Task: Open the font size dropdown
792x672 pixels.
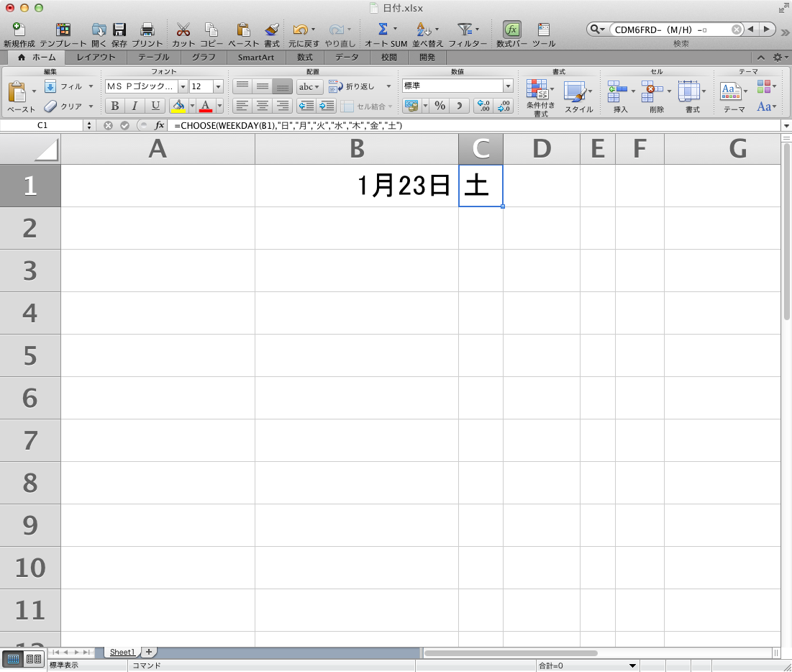Action: [x=218, y=86]
